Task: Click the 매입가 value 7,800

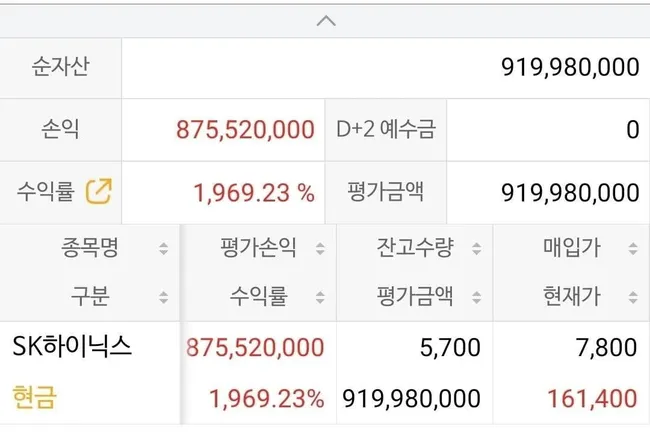Action: point(607,348)
